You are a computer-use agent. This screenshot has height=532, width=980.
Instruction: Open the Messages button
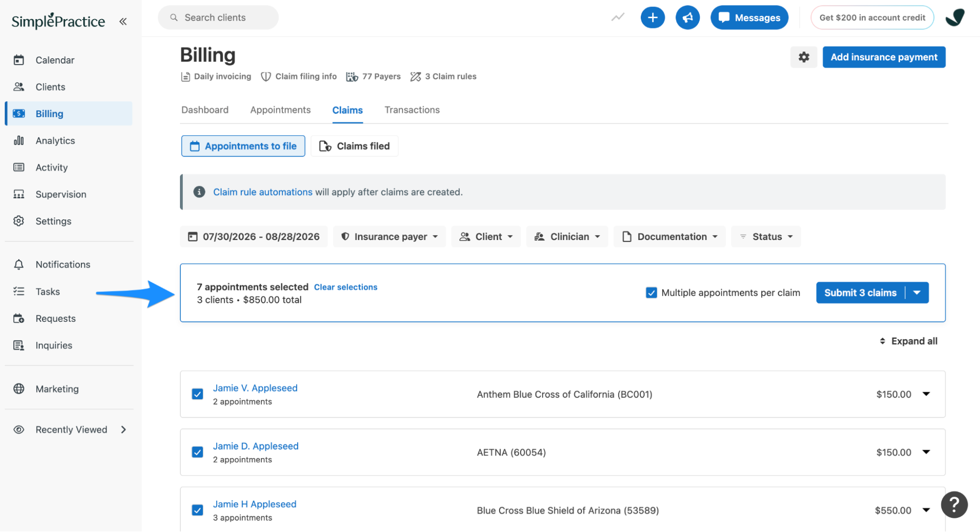coord(749,18)
